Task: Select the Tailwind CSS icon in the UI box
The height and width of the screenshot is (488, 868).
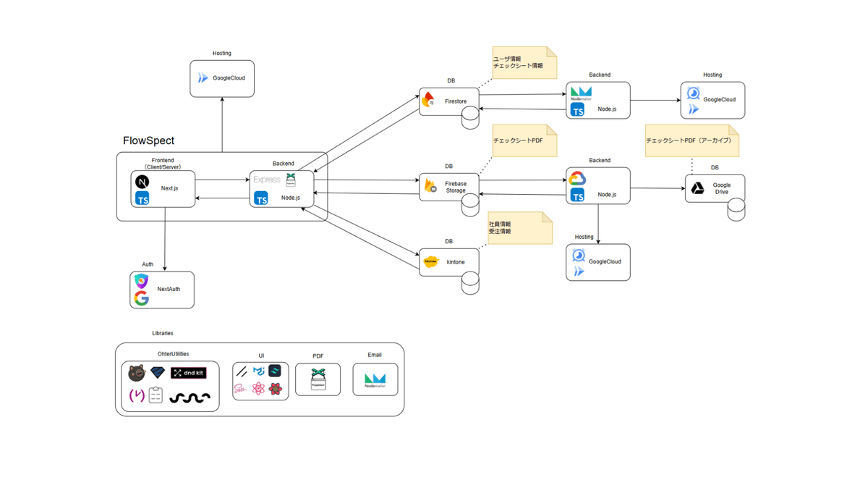Action: click(275, 371)
